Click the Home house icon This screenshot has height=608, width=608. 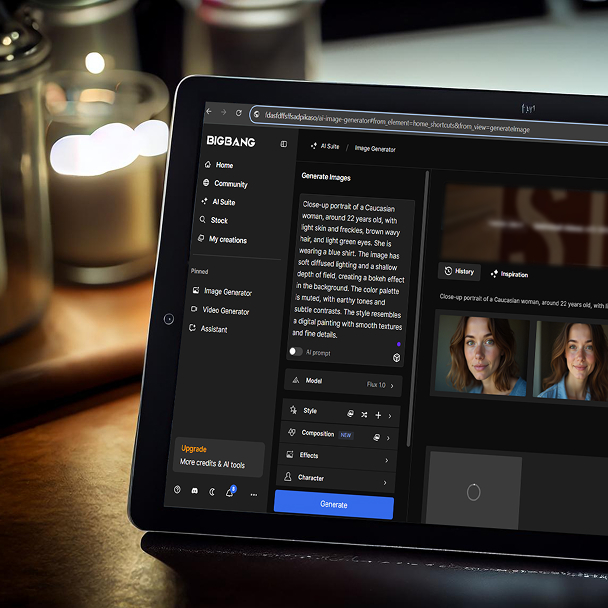pyautogui.click(x=208, y=164)
